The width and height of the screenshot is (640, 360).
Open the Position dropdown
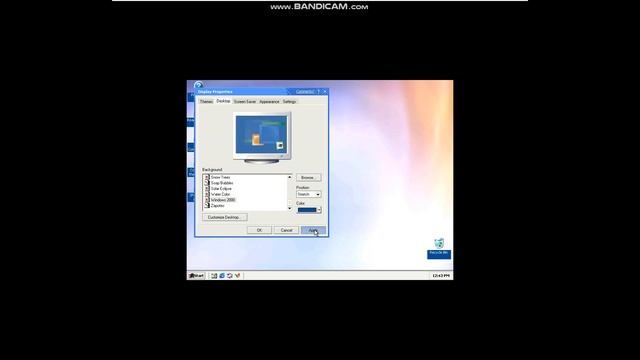point(309,194)
